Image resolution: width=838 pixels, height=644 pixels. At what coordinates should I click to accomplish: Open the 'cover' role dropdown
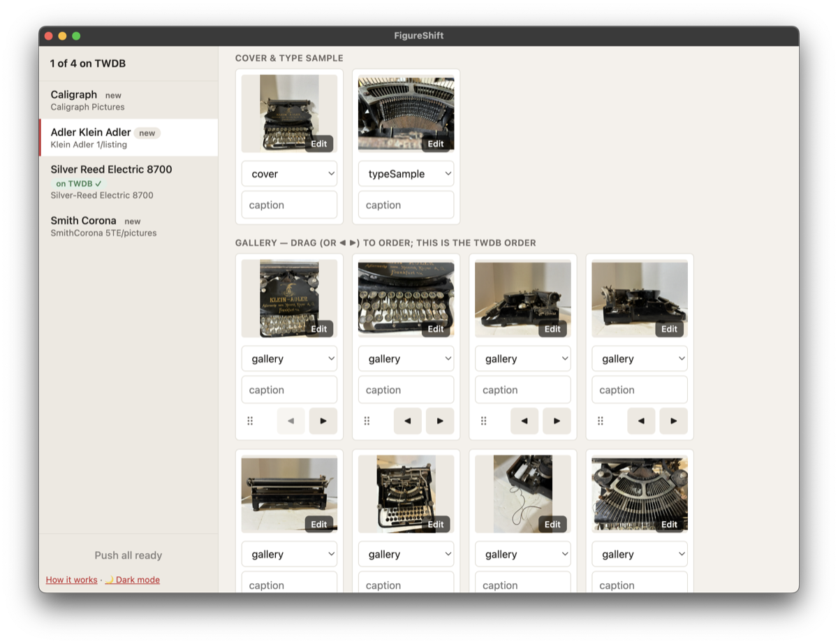pyautogui.click(x=289, y=174)
